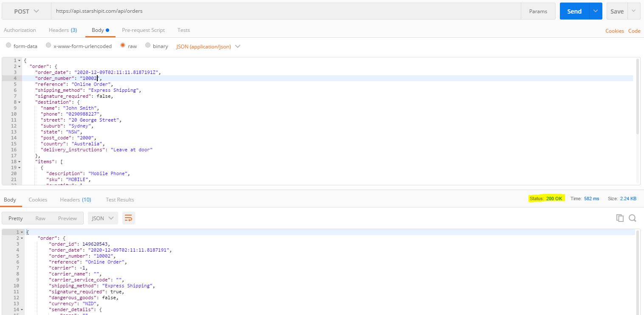Open the POST method dropdown
Viewport: 644px width, 315px height.
[26, 11]
